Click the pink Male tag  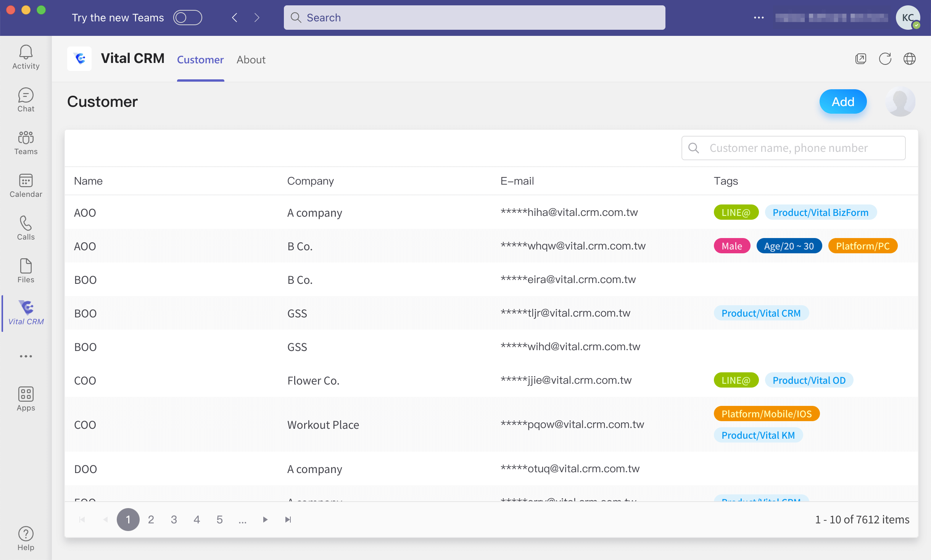pos(732,246)
